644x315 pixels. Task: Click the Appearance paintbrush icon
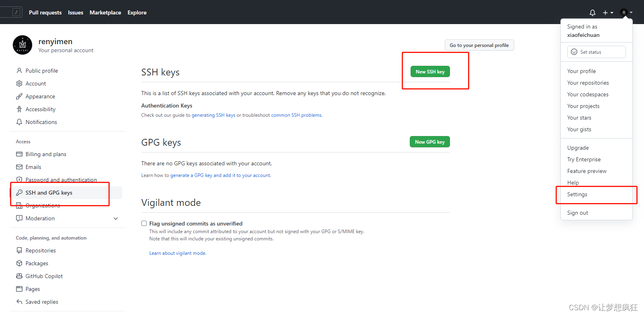point(19,96)
